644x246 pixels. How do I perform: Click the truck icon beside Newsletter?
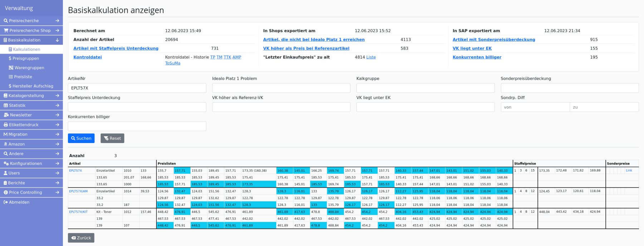[x=6, y=115]
